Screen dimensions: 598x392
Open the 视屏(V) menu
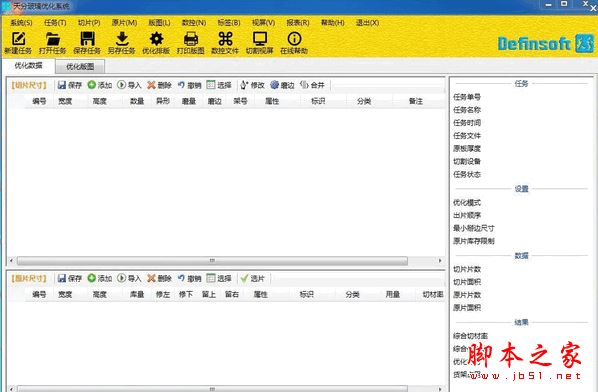pyautogui.click(x=263, y=23)
